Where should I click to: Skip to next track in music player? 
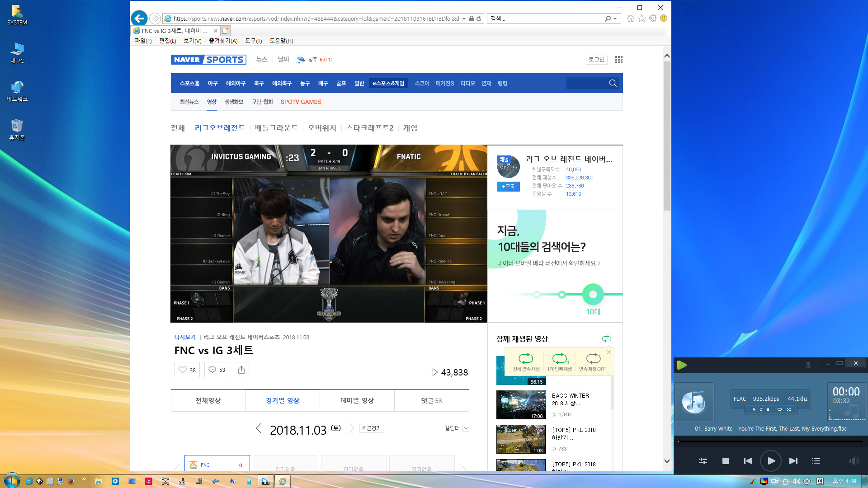click(x=793, y=461)
